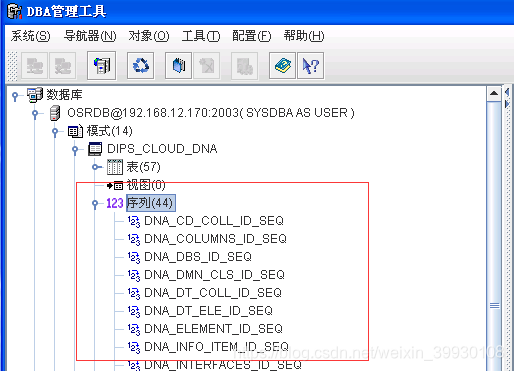Viewport: 514px width, 371px height.
Task: Click the 表(57) table grid icon
Action: [115, 167]
